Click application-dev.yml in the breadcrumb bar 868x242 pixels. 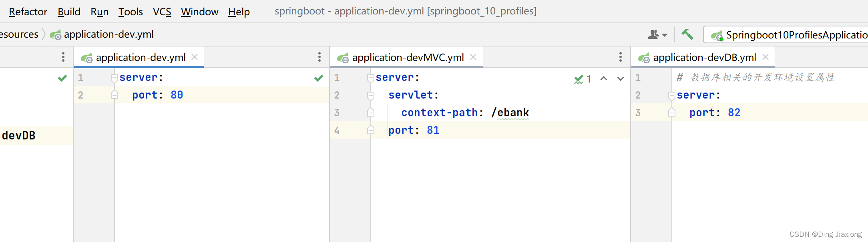[x=108, y=34]
